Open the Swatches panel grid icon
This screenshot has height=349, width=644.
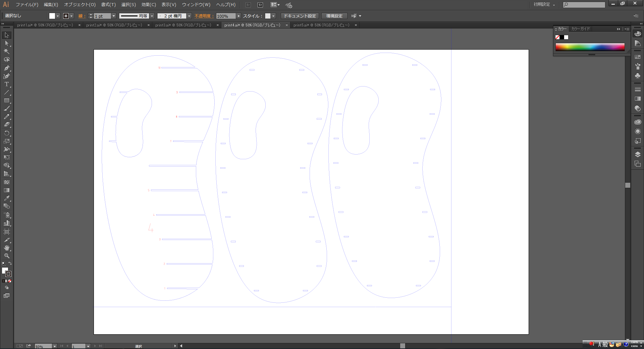tap(638, 57)
